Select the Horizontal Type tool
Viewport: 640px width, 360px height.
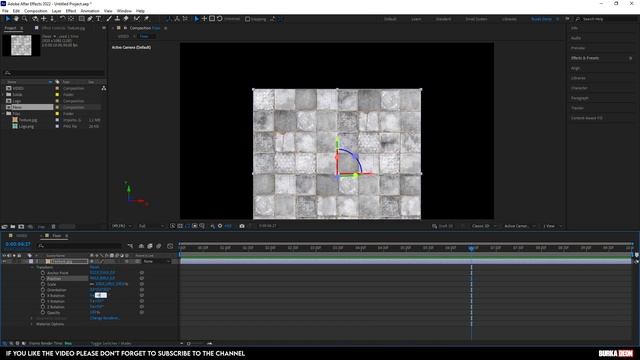pyautogui.click(x=98, y=19)
